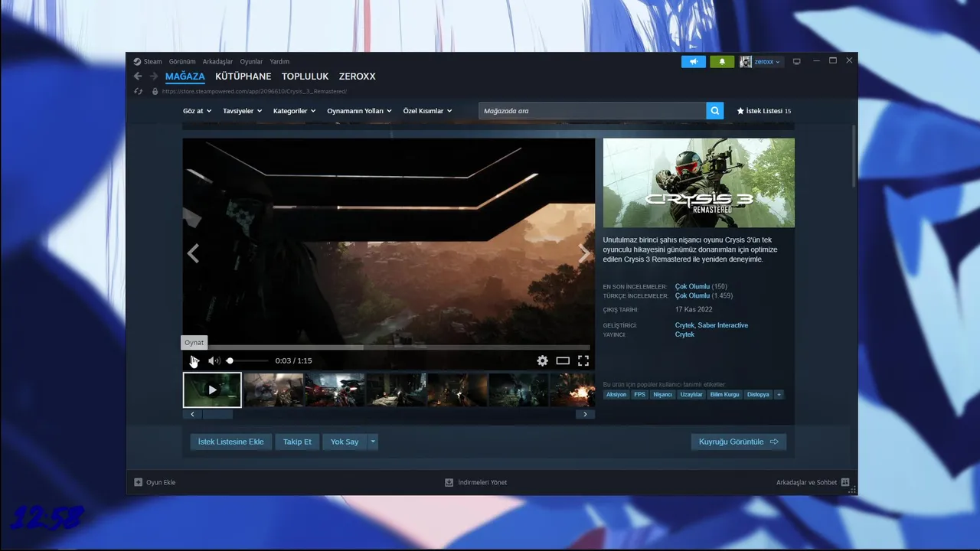Switch to the ZEROXX profile tab

pos(357,77)
